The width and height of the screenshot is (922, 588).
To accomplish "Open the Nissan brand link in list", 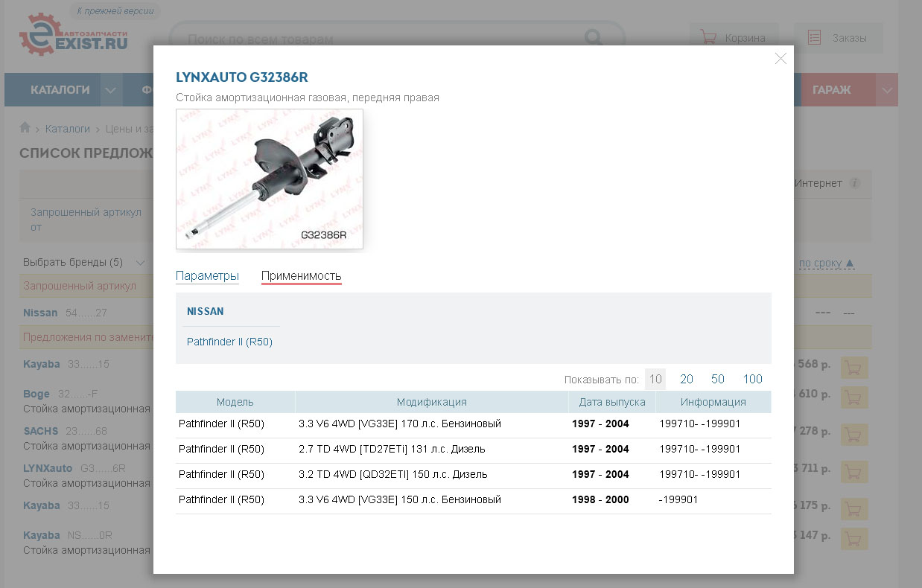I will point(40,313).
